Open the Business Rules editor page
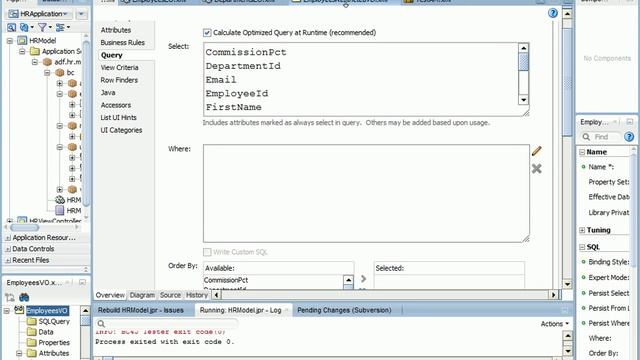This screenshot has height=360, width=640. point(122,42)
